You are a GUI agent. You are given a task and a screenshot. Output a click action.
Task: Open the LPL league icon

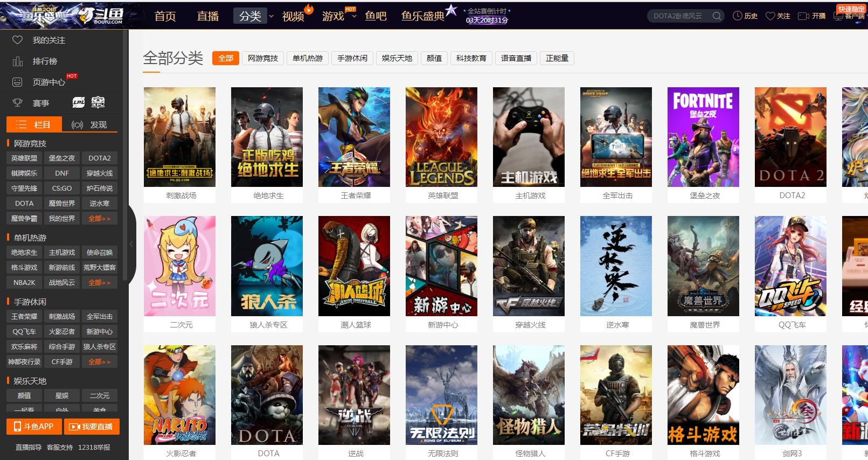[79, 102]
